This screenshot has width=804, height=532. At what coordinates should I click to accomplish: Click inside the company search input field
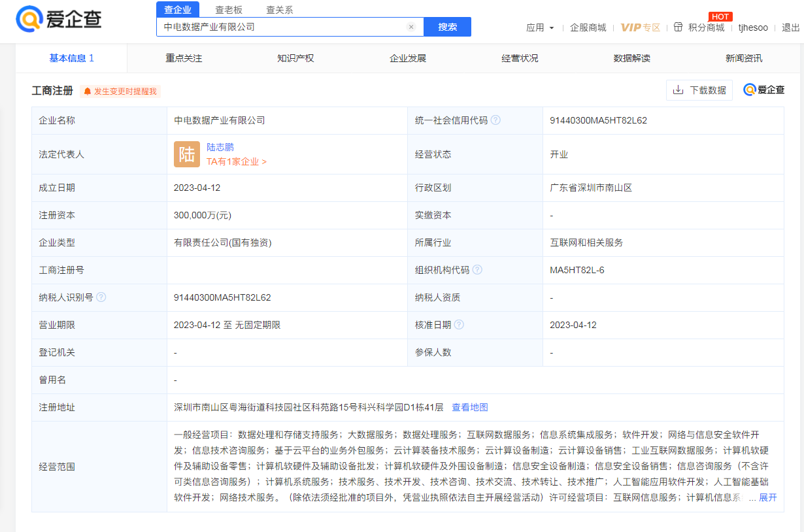click(281, 27)
